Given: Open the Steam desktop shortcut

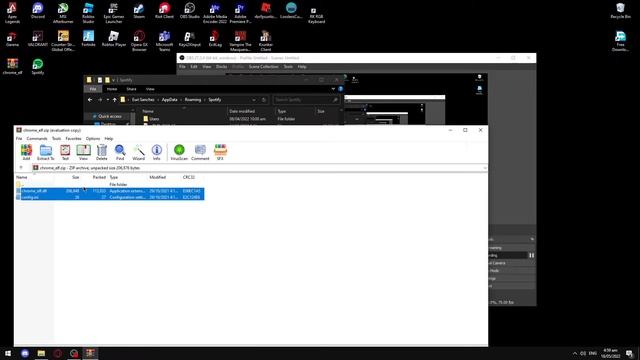Looking at the screenshot, I should 139,11.
